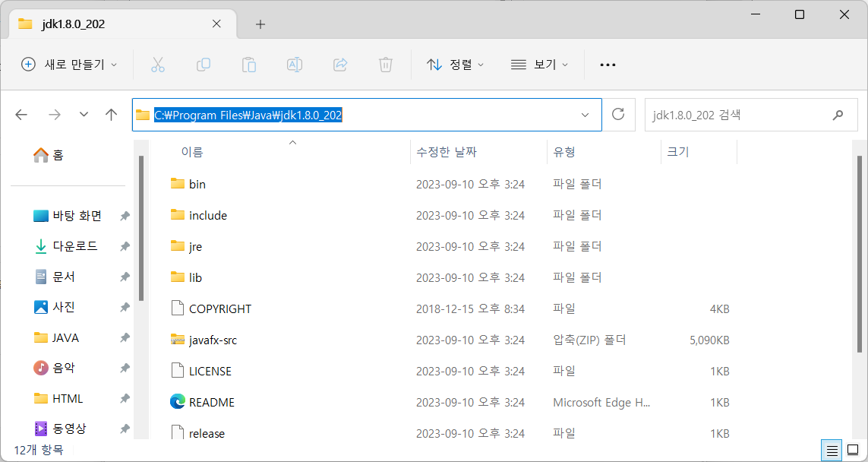Click the 12개 항목 status text
The image size is (868, 462).
click(x=39, y=450)
